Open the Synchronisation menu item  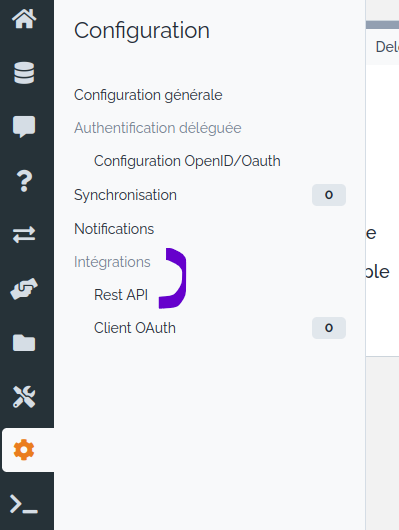(x=125, y=195)
